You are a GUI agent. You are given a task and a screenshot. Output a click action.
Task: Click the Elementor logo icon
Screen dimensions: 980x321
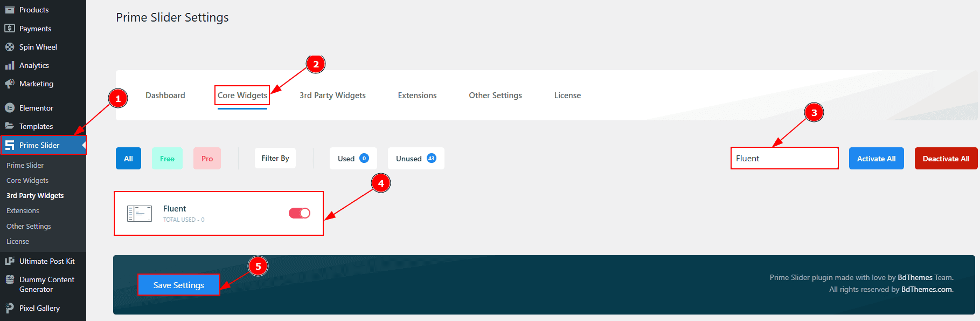click(10, 108)
